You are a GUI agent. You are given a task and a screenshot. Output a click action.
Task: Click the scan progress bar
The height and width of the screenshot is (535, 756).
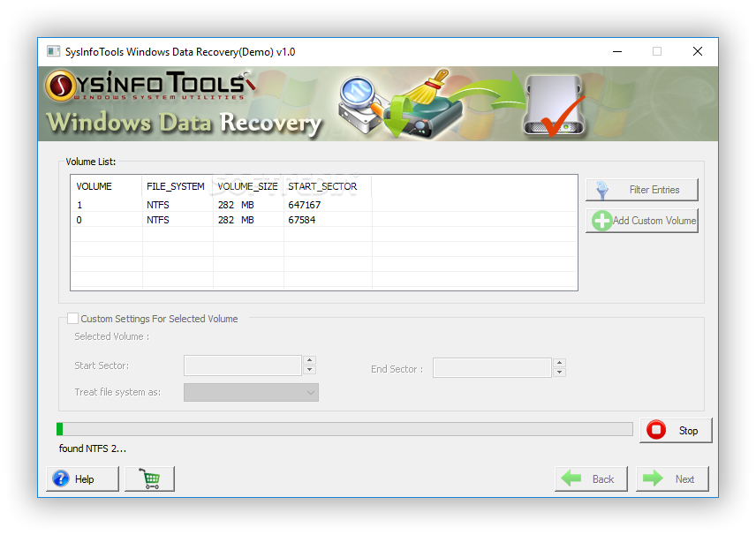tap(344, 429)
